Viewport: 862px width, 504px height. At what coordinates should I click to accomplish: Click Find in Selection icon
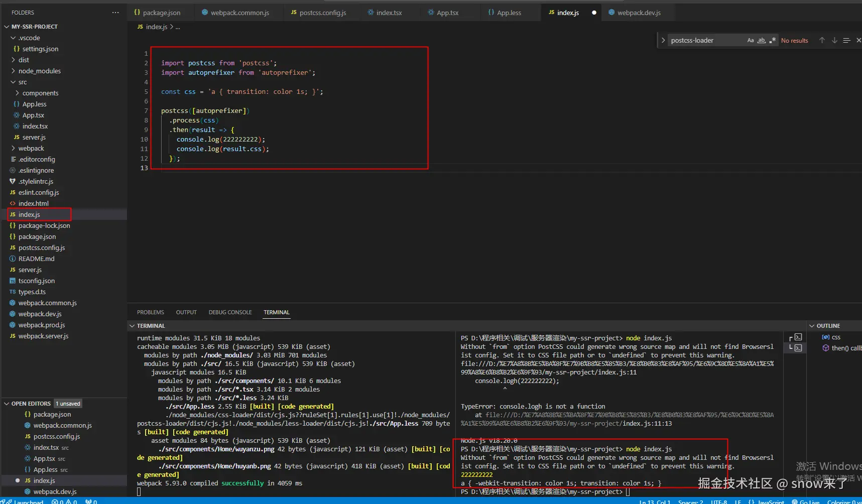pyautogui.click(x=846, y=41)
